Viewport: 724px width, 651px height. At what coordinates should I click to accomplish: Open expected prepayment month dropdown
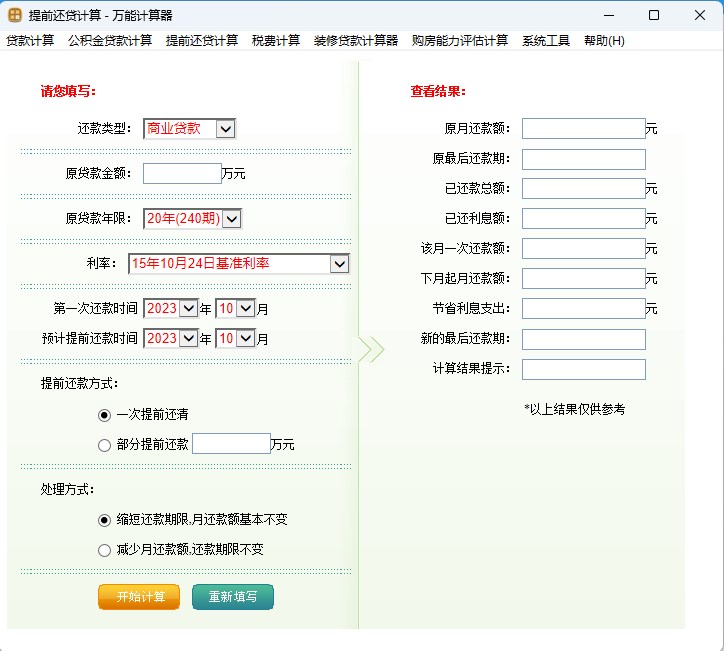(x=246, y=339)
